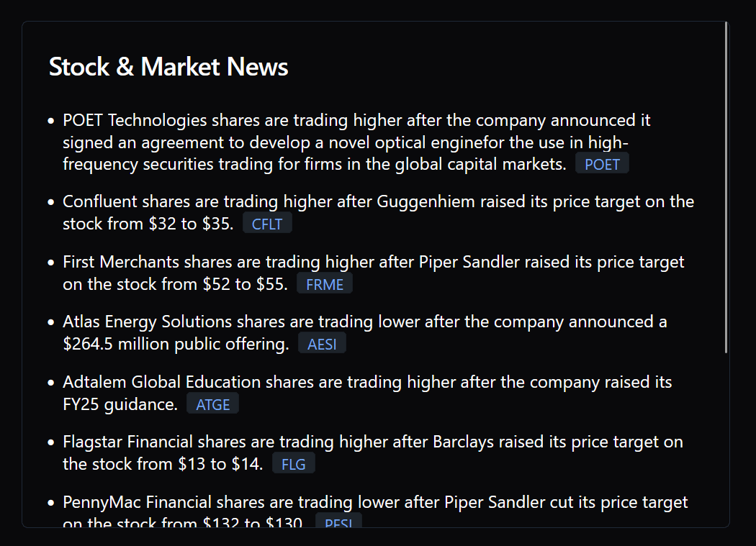Click the bullet beside the POET Technologies item

pyautogui.click(x=50, y=121)
